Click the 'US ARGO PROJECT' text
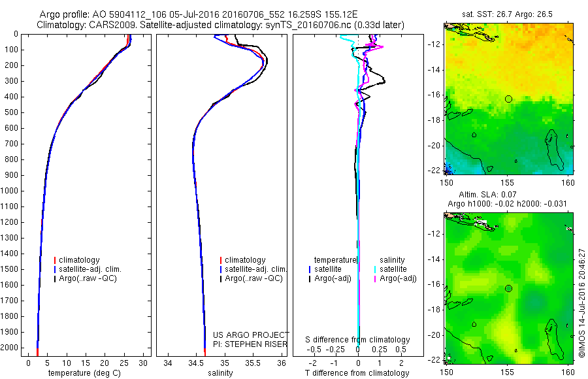The image size is (588, 379). click(251, 335)
